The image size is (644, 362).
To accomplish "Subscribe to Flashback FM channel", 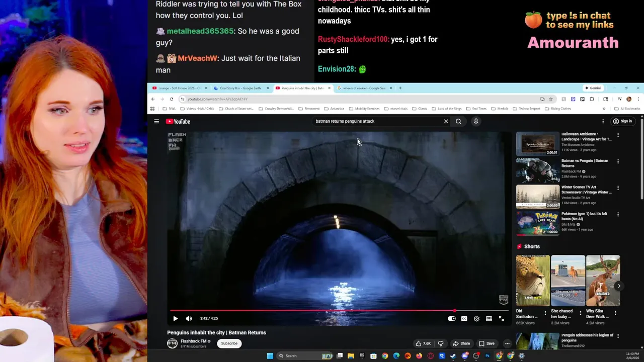I will [229, 343].
